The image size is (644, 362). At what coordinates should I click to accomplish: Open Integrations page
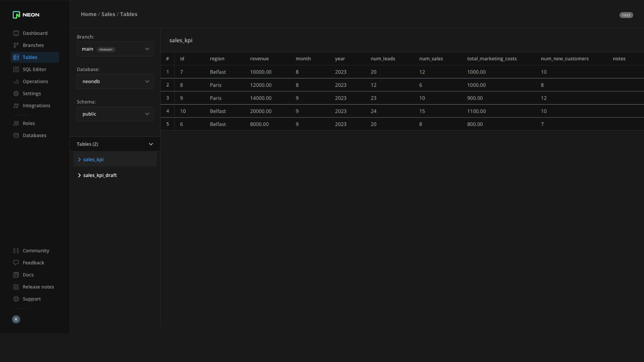[x=35, y=106]
